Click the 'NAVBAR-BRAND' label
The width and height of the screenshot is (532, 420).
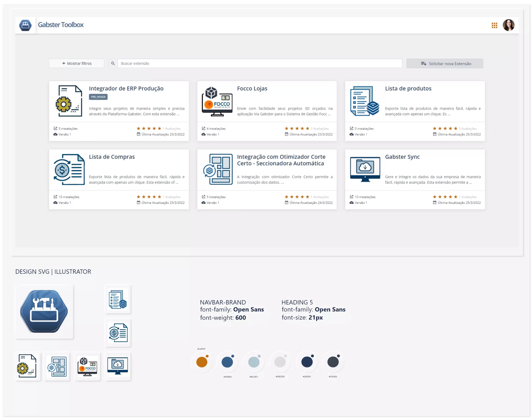223,302
